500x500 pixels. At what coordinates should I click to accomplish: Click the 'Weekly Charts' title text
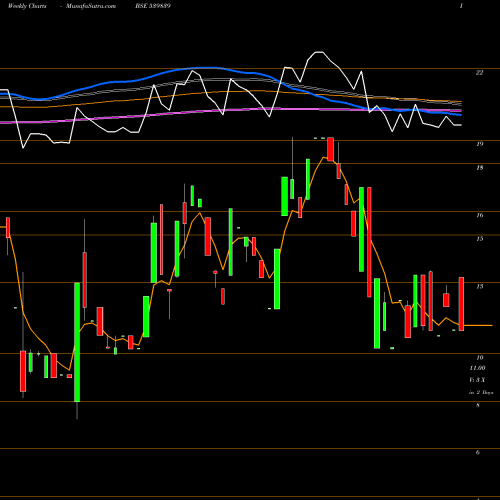27,6
